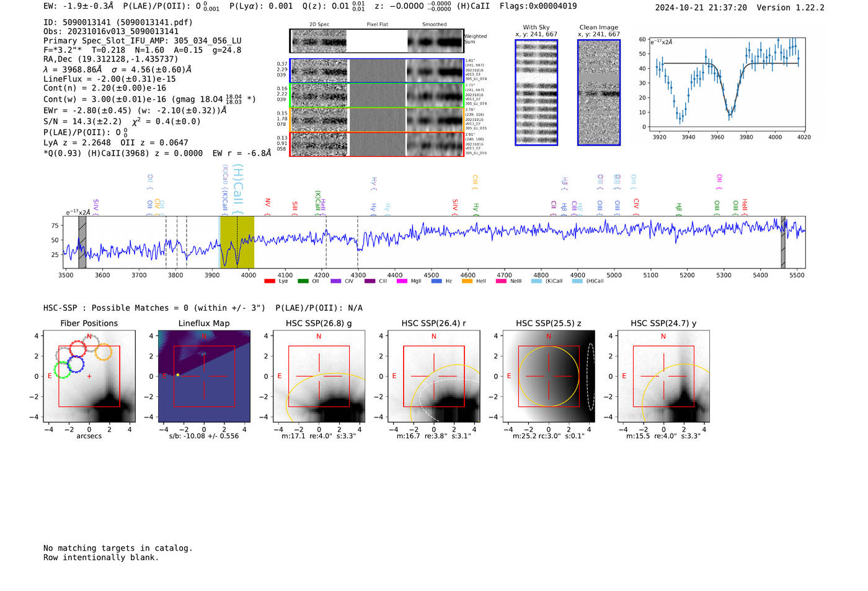Click the green OII legend swatch
This screenshot has height=591, width=868.
coord(303,281)
